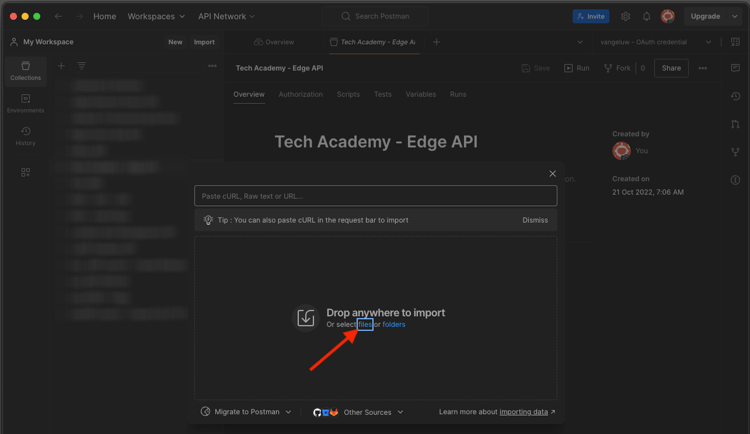The width and height of the screenshot is (750, 434).
Task: Expand Migrate to Postman dropdown
Action: point(245,412)
